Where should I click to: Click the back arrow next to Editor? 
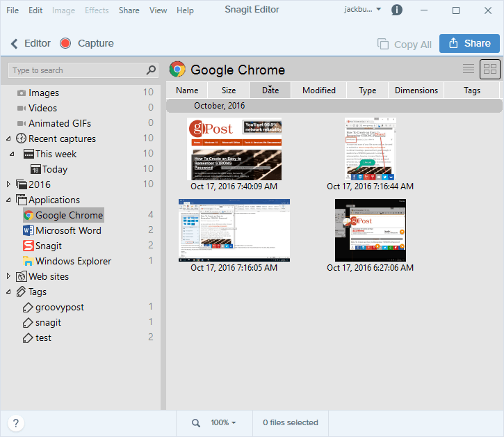[14, 43]
